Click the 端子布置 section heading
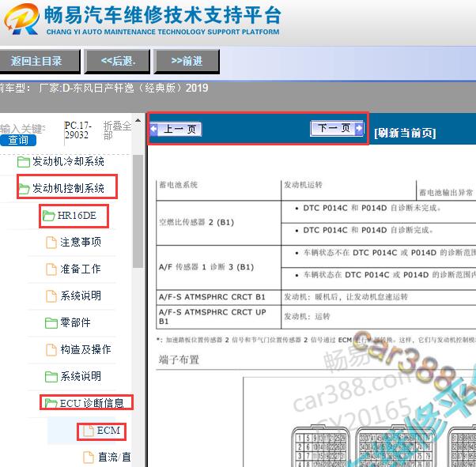Image resolution: width=476 pixels, height=467 pixels. 179,360
